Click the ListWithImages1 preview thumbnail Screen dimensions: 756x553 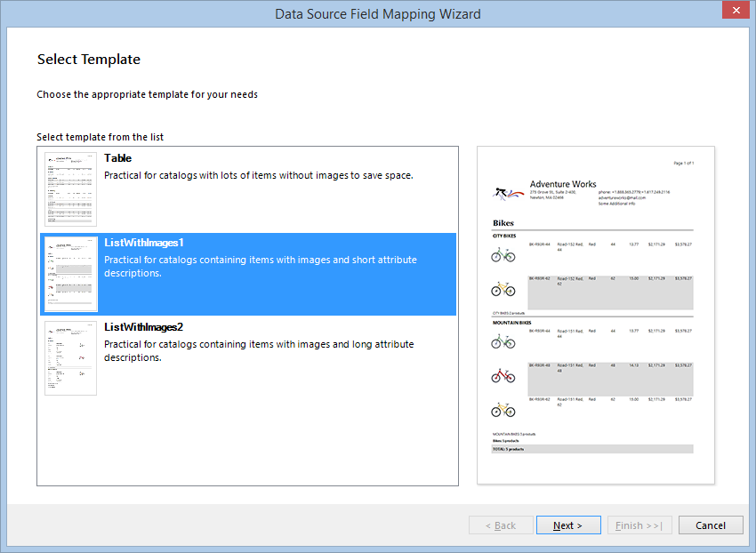(x=69, y=274)
